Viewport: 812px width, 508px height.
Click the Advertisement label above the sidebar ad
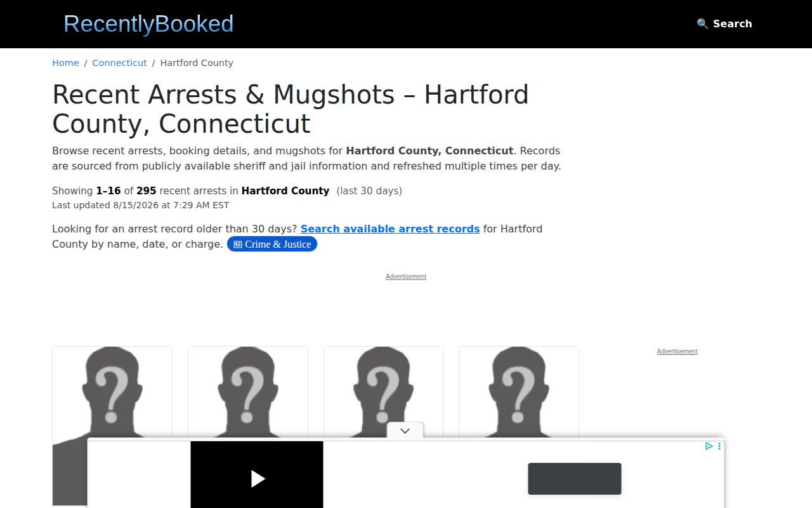677,351
